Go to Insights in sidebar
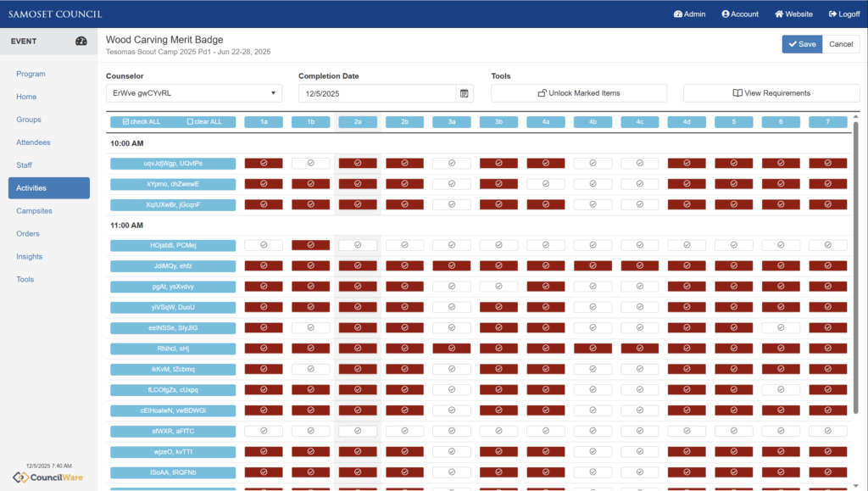This screenshot has width=868, height=491. coord(30,256)
